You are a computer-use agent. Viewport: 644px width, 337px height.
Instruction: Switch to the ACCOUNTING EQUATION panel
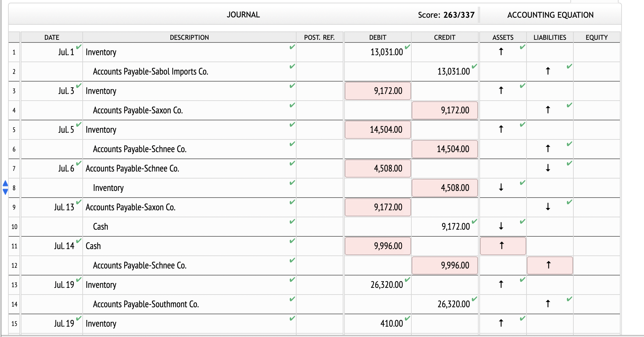click(550, 15)
